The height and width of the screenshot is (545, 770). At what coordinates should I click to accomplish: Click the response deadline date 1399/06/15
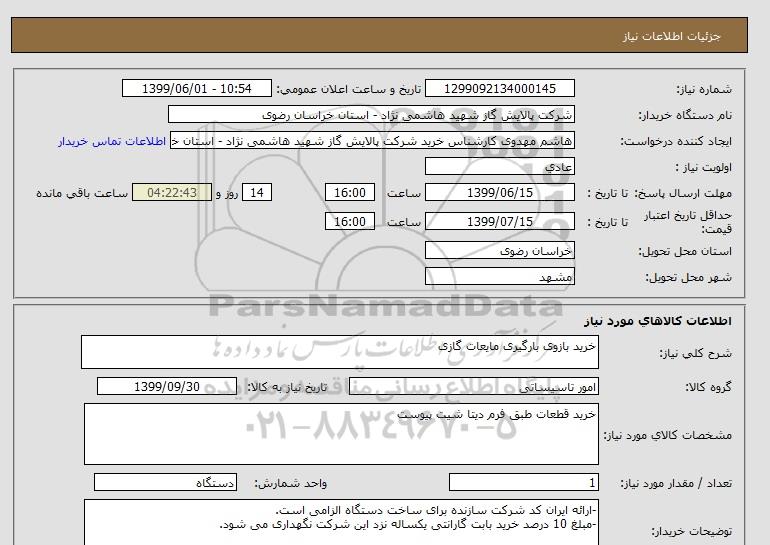click(499, 192)
